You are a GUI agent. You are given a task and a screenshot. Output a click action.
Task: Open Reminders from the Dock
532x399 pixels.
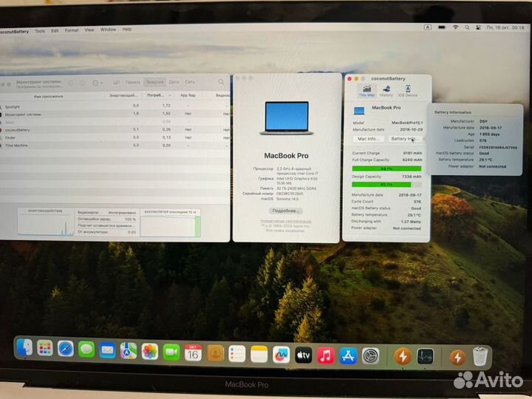click(x=237, y=354)
